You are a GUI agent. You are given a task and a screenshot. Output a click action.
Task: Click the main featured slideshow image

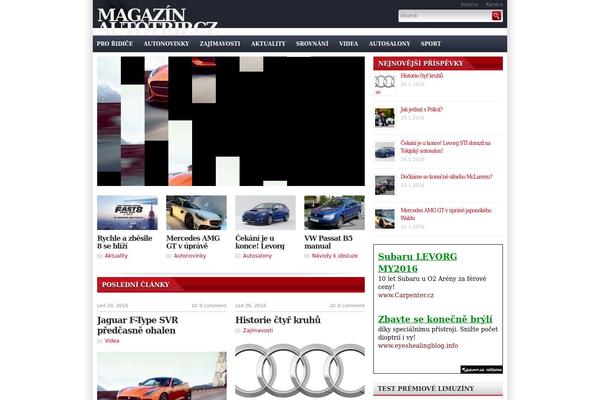point(231,121)
